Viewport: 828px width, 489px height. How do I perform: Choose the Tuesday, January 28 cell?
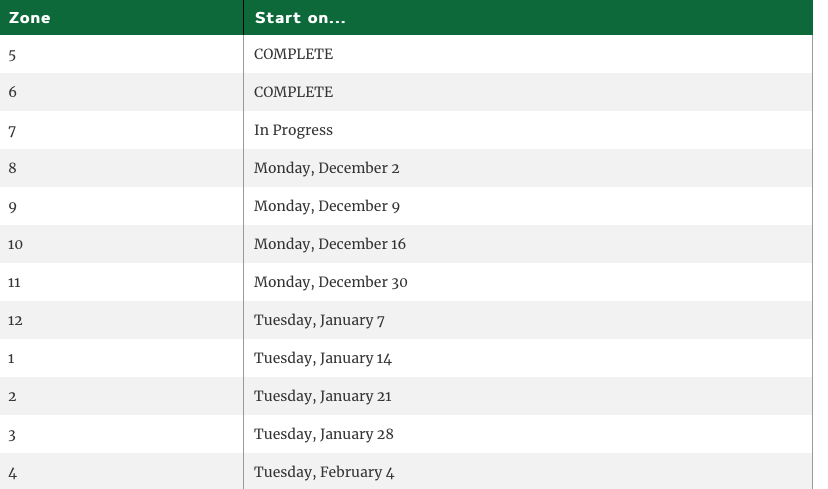[323, 434]
